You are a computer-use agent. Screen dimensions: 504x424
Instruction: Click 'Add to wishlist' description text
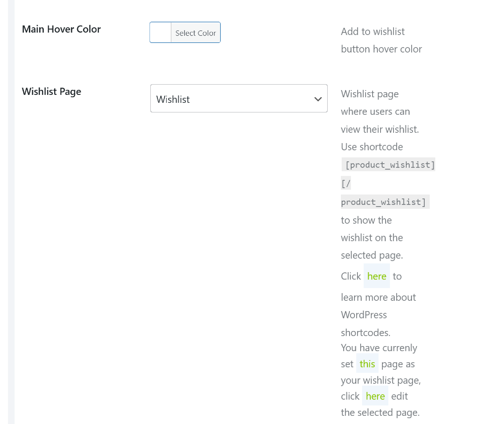(x=373, y=32)
